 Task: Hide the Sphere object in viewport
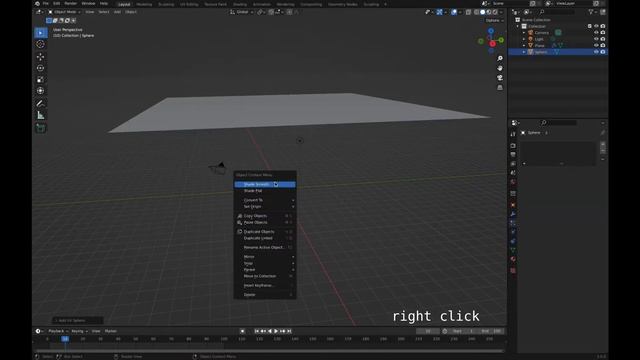(x=596, y=52)
